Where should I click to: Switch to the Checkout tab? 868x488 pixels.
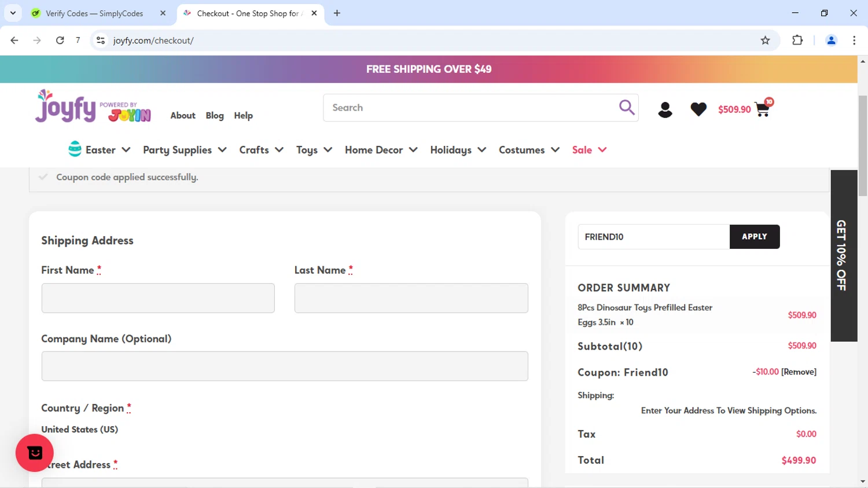250,13
